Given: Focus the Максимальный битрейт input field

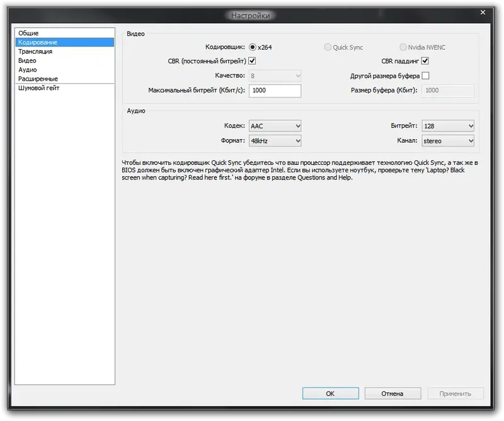Looking at the screenshot, I should (275, 91).
